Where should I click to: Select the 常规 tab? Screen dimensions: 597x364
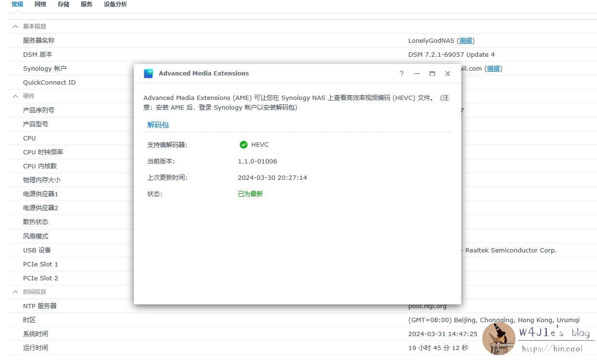click(17, 4)
